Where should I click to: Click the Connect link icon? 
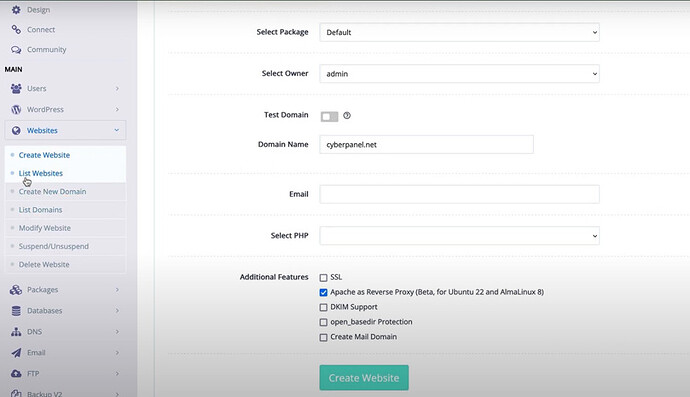pos(16,29)
